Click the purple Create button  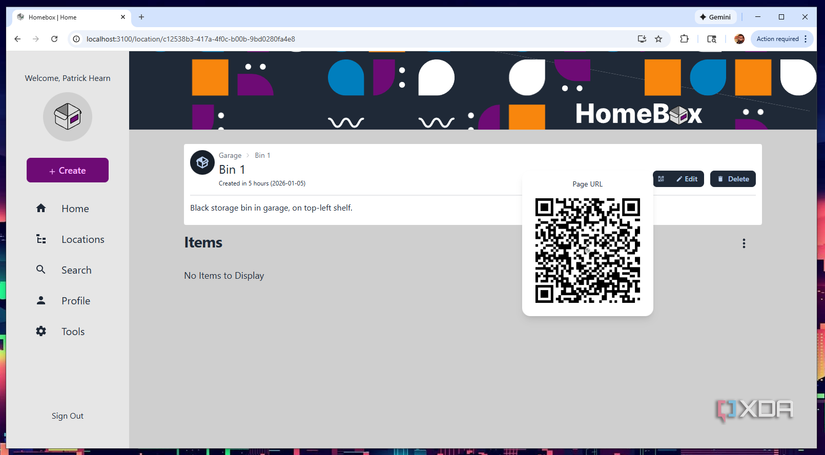point(67,170)
